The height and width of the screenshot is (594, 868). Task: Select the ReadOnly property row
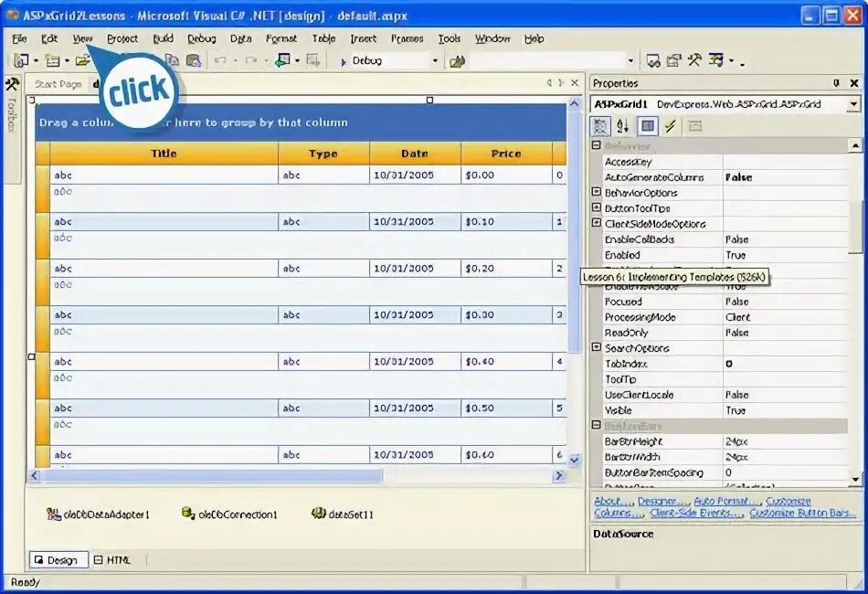pyautogui.click(x=725, y=333)
